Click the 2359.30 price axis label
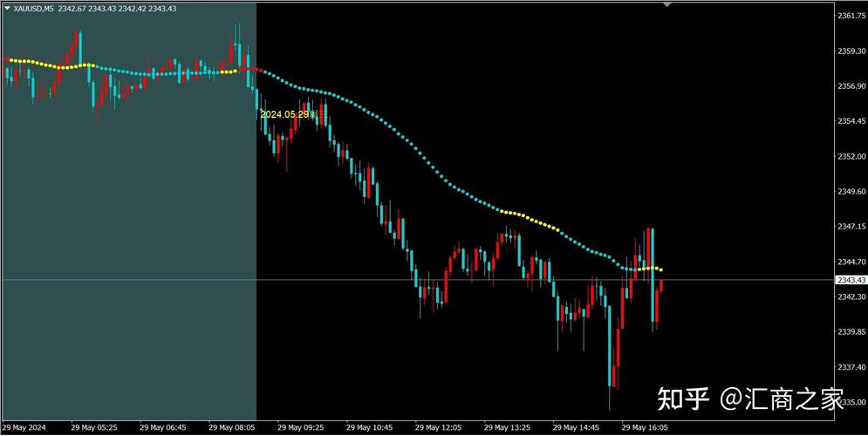 coord(850,51)
